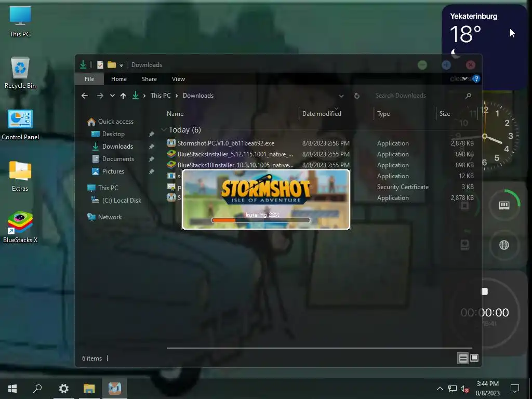Sort by Size column header
Viewport: 532px width, 399px height.
pos(445,114)
